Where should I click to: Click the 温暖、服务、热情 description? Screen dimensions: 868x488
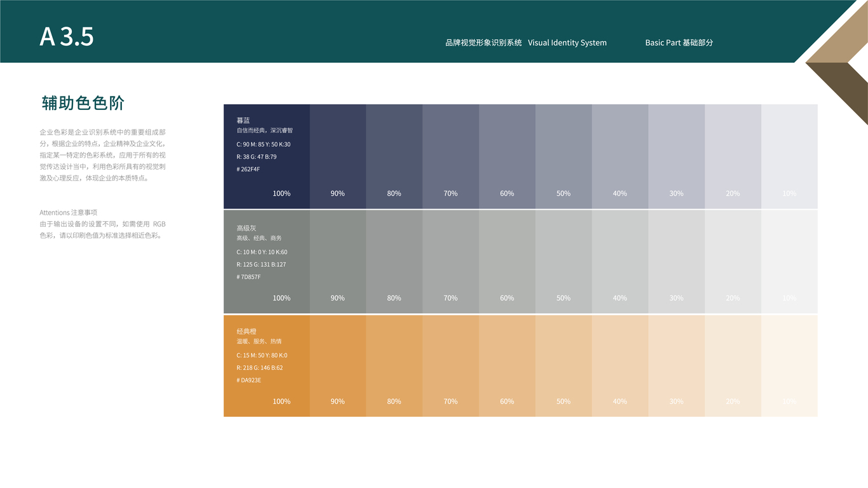tap(259, 341)
